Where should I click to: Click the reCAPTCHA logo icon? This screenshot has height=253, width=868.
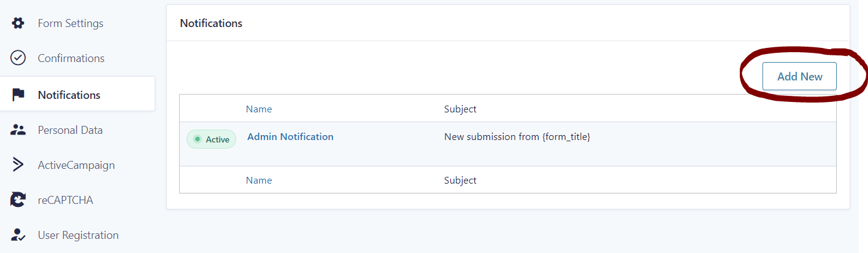pos(18,200)
